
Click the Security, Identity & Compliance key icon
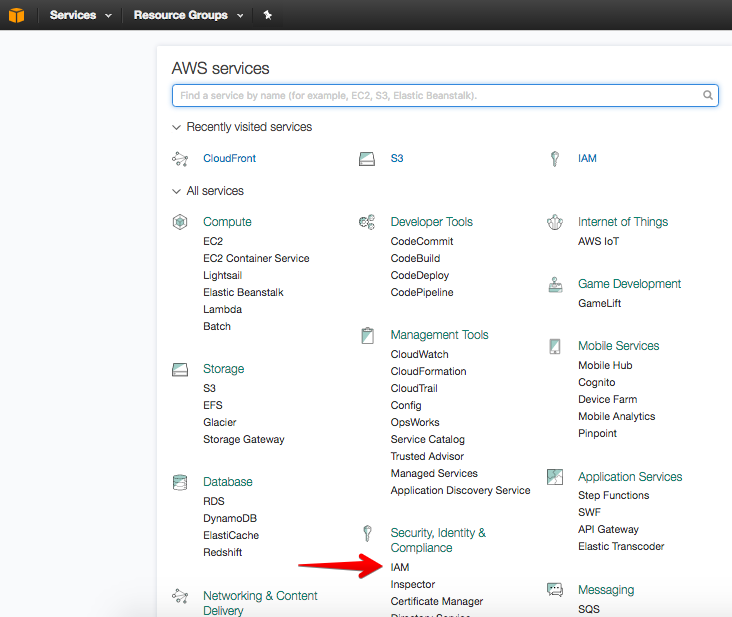click(367, 533)
